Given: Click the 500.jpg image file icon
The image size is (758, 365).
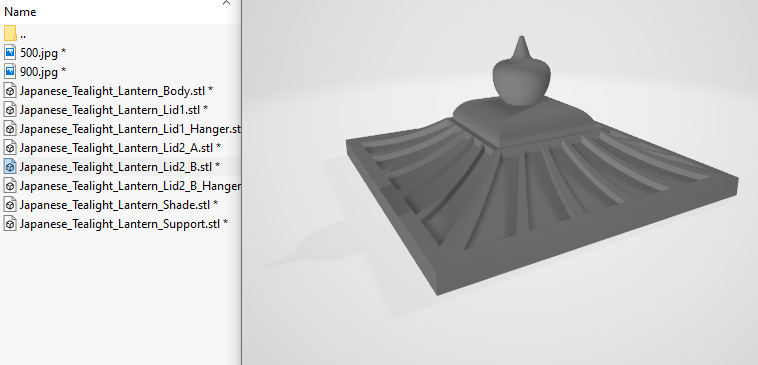Looking at the screenshot, I should (x=10, y=53).
